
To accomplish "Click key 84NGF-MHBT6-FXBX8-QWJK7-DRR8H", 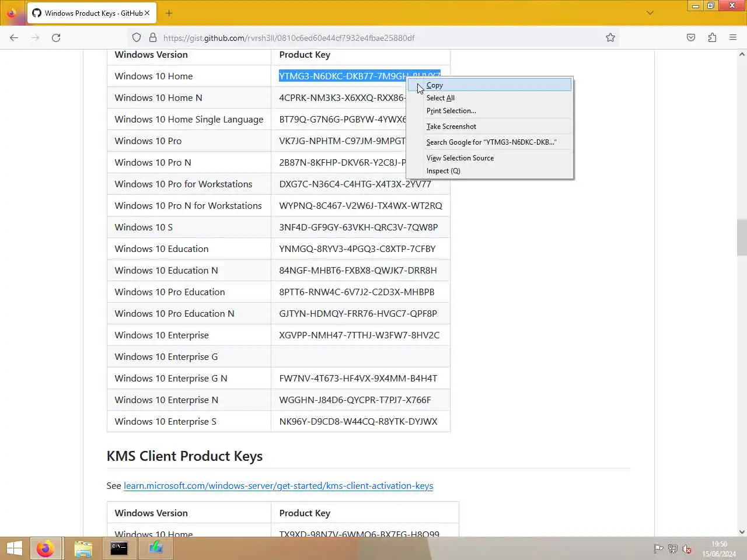I will 358,270.
